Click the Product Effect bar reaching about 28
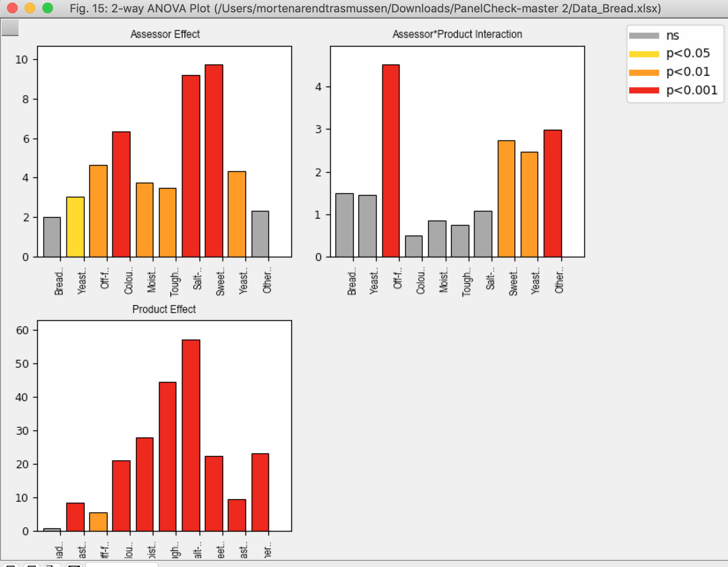Viewport: 728px width, 567px height. [x=145, y=485]
